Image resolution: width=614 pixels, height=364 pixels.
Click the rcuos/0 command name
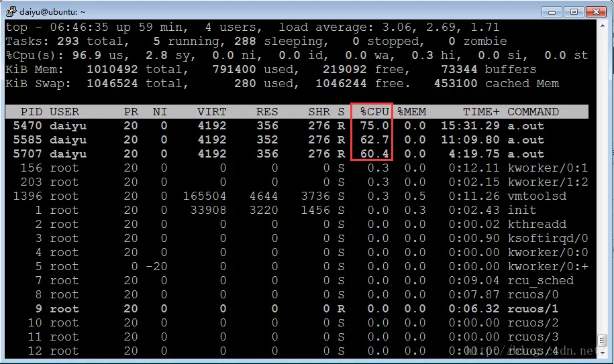[533, 295]
